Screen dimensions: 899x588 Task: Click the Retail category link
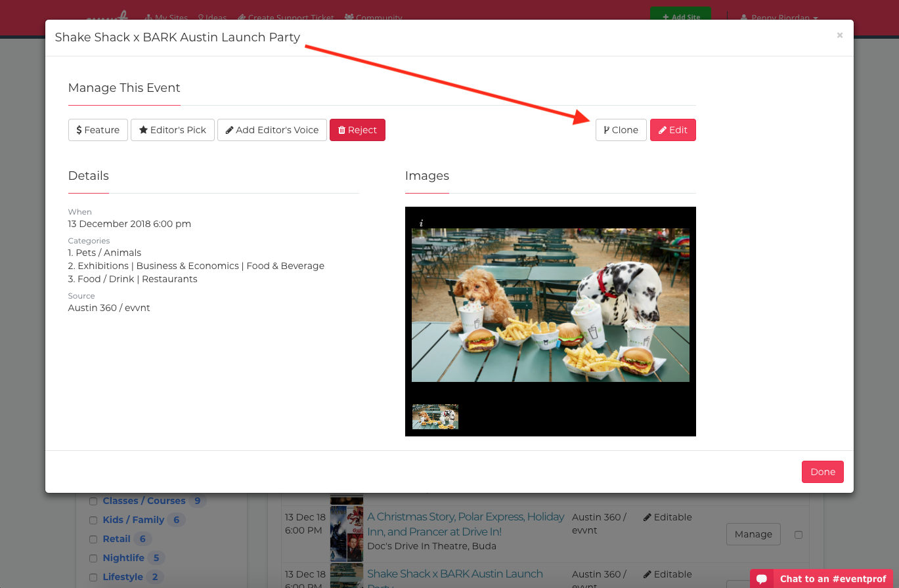click(116, 539)
